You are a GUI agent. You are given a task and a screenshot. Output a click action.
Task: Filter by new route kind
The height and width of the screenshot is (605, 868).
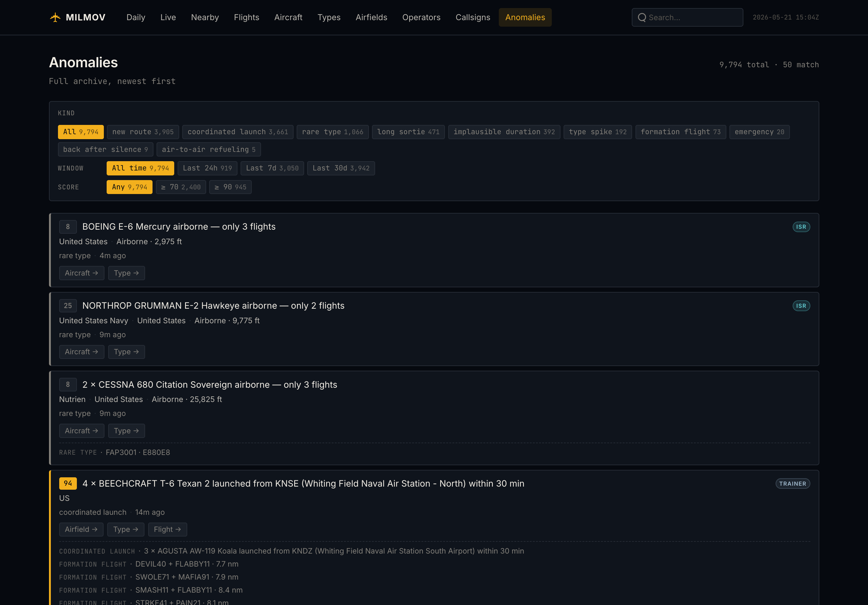coord(143,132)
